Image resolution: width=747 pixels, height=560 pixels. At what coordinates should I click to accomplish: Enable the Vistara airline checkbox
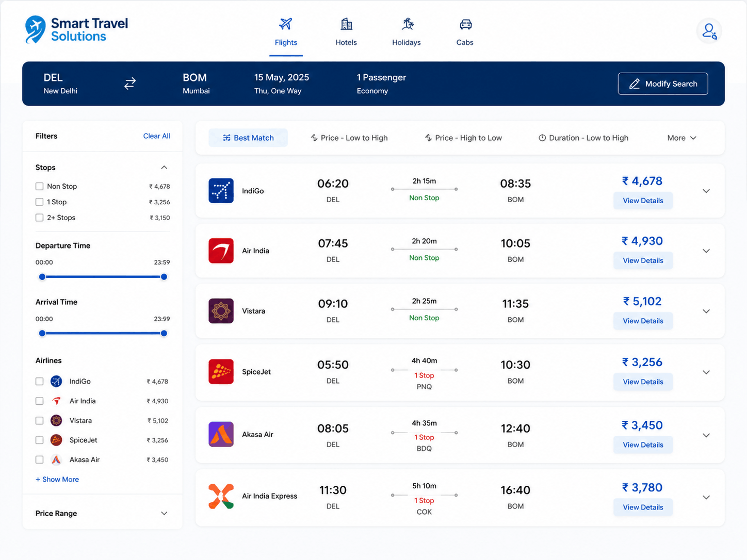[39, 421]
